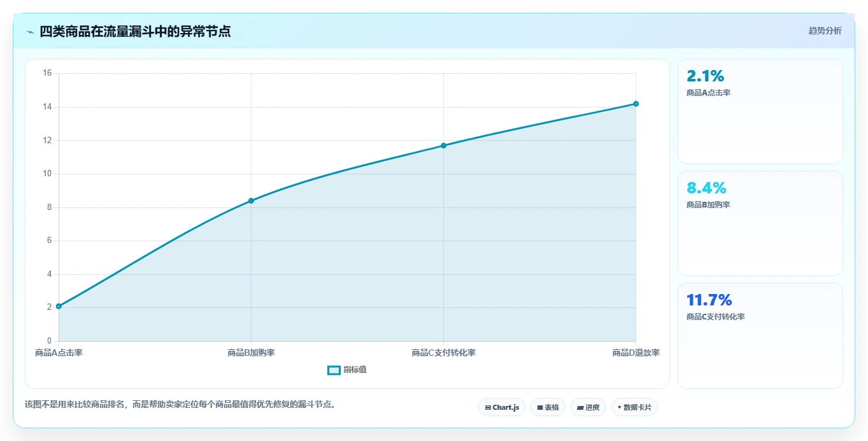Screen dimensions: 868x441
Task: Click the 趋势分析 label in header
Action: coord(825,31)
